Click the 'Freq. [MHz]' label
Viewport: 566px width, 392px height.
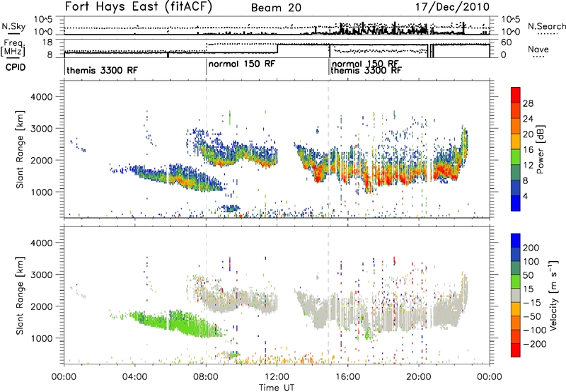pyautogui.click(x=13, y=48)
